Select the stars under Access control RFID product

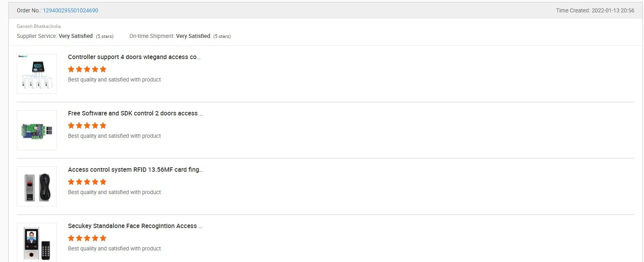pos(87,182)
